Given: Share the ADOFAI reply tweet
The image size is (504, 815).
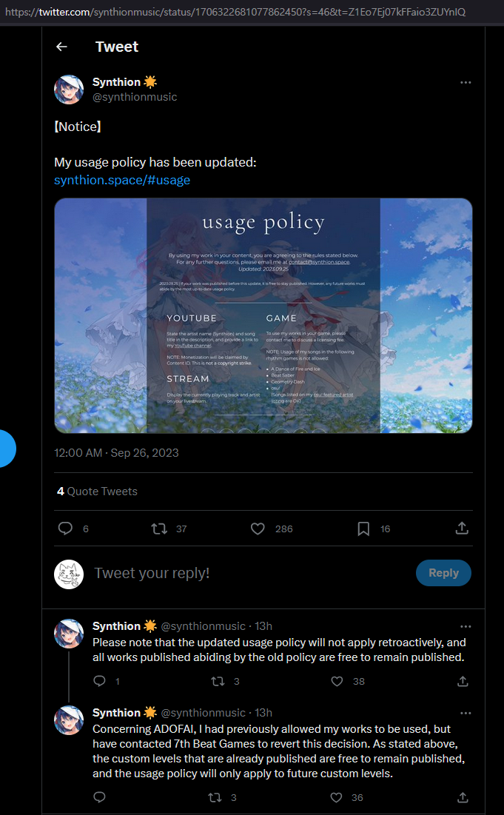Looking at the screenshot, I should coord(463,797).
